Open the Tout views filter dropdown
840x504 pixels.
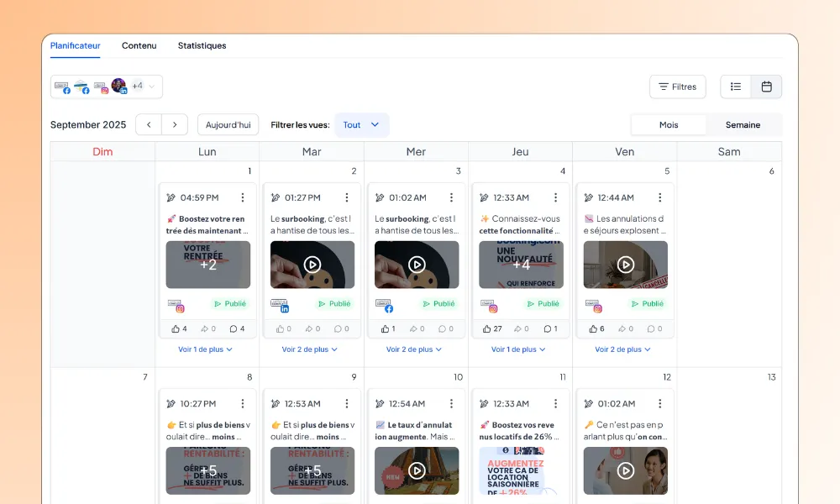coord(361,125)
